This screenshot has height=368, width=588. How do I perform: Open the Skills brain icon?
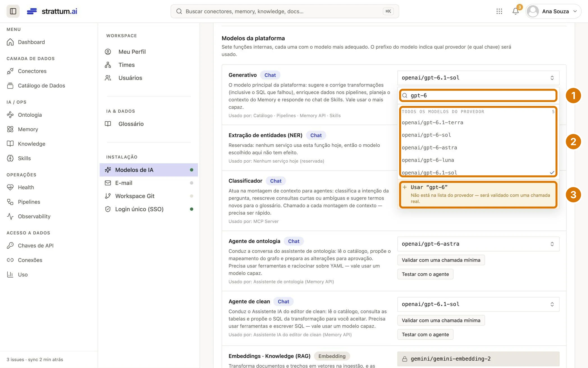coord(10,158)
